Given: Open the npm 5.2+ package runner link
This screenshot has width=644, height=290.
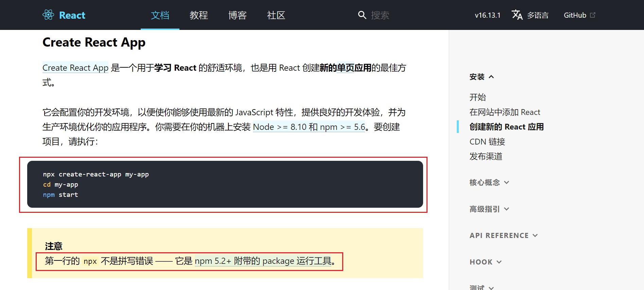Looking at the screenshot, I should [263, 261].
